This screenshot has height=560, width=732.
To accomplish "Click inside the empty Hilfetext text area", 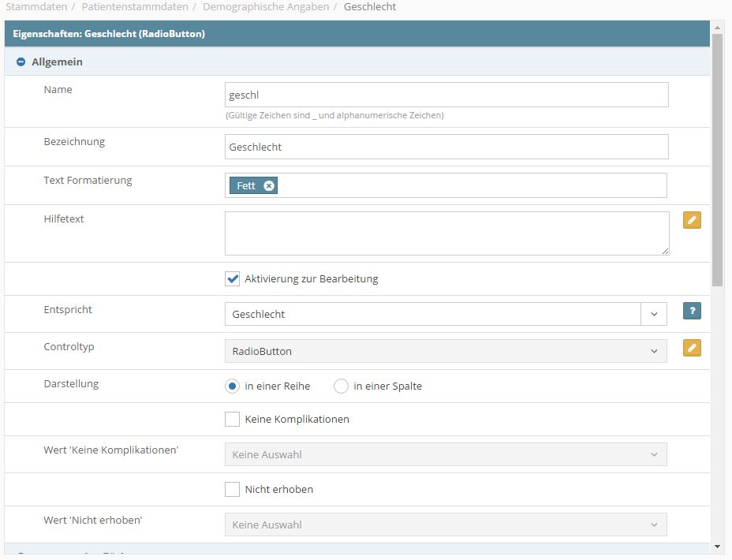I will tap(446, 233).
